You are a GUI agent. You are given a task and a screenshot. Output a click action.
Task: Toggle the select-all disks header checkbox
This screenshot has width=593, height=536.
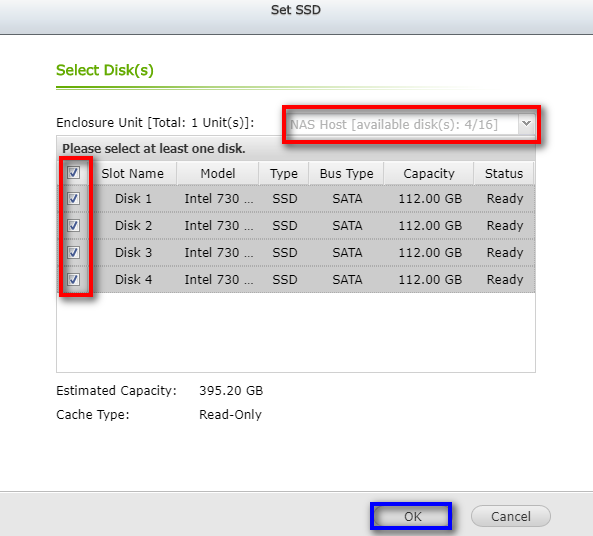tap(73, 173)
